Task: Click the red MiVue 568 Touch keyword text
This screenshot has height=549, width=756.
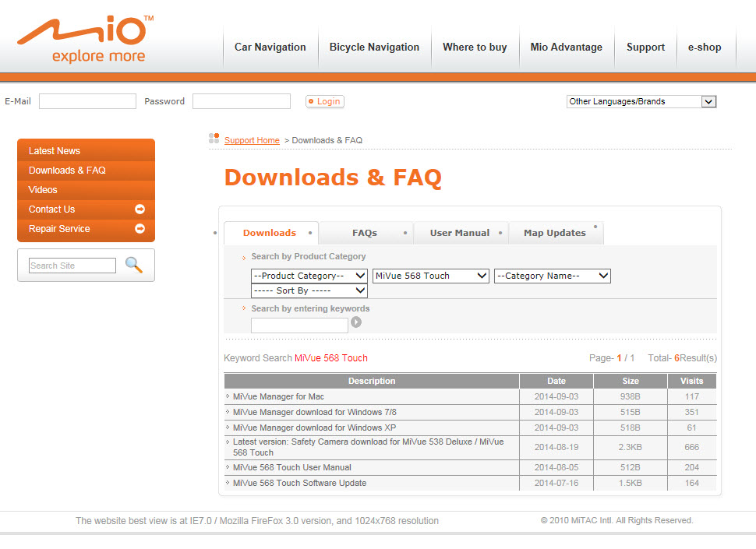Action: 331,357
